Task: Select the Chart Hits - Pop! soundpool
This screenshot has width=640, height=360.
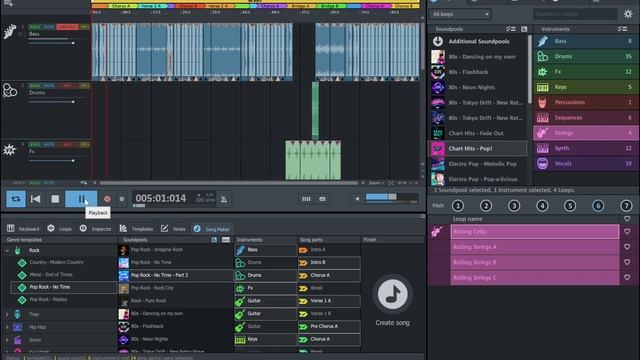Action: [478, 149]
